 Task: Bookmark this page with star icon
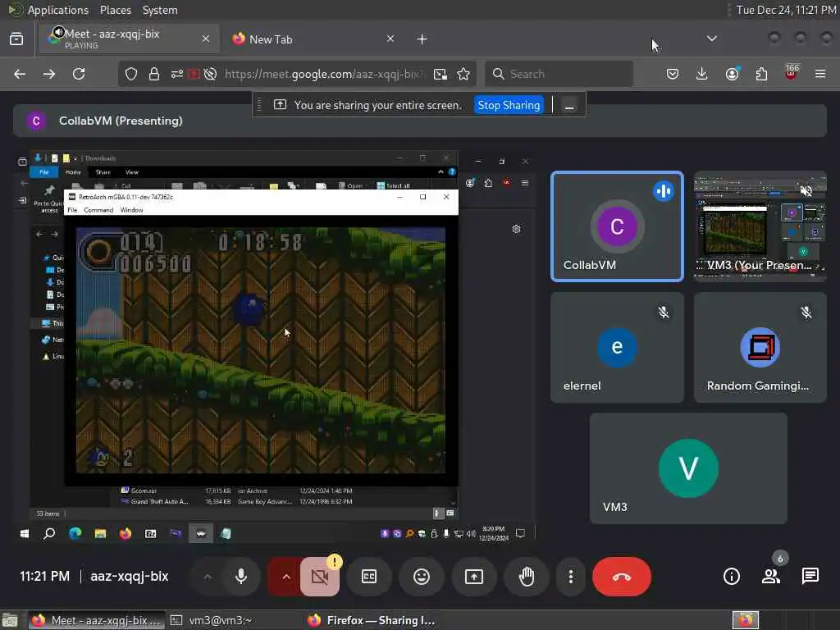463,74
